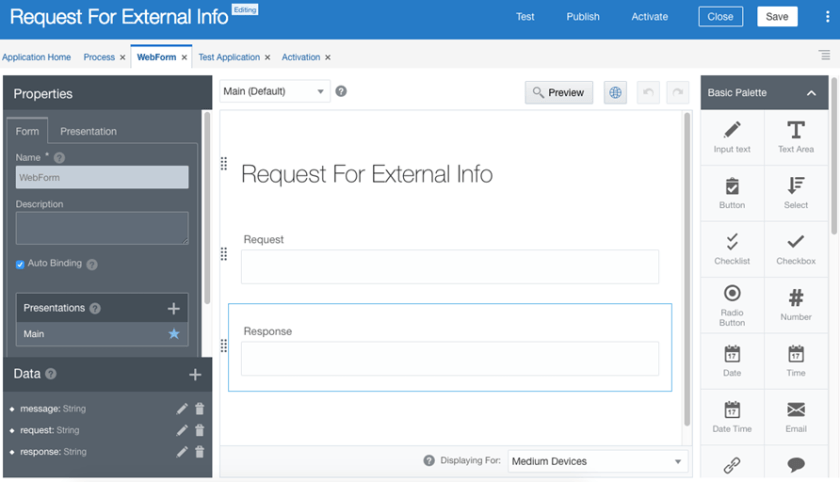This screenshot has width=840, height=482.
Task: Open the globe language settings icon
Action: [616, 92]
